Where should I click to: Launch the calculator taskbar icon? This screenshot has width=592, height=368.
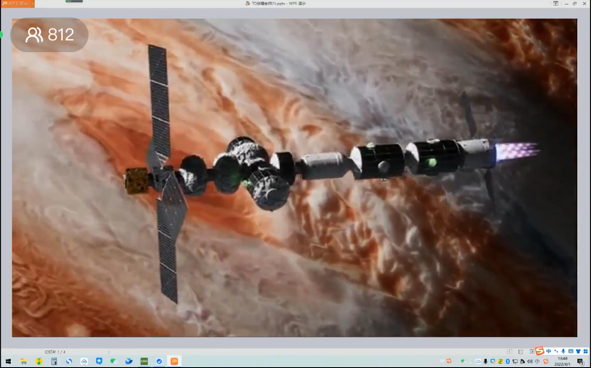54,361
